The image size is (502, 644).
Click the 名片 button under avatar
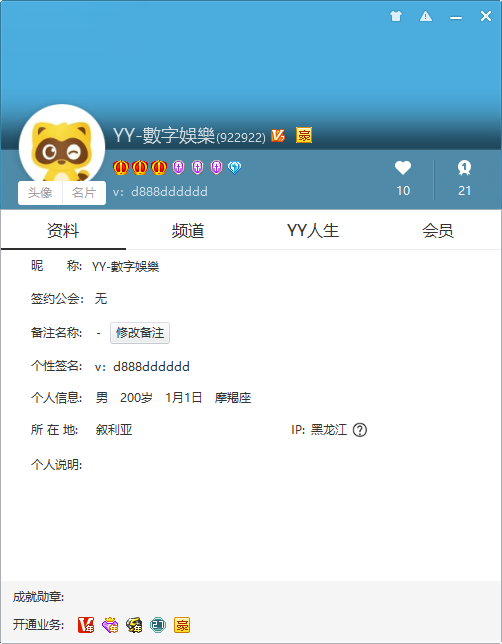tap(84, 193)
